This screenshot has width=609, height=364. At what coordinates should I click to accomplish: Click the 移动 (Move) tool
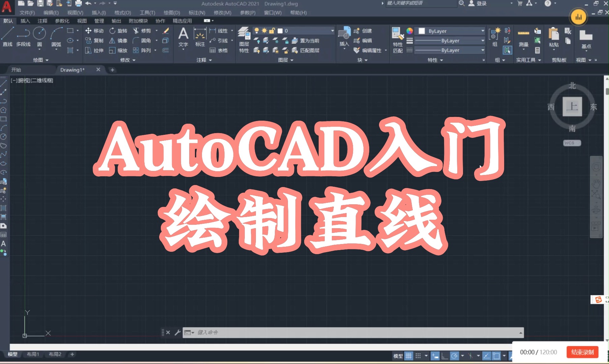tap(94, 31)
